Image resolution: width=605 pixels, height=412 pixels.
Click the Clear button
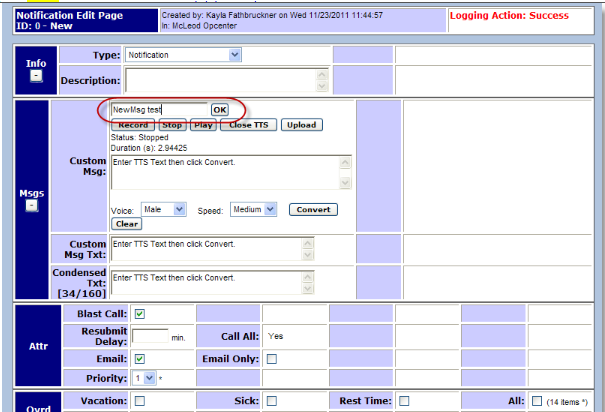[x=126, y=224]
